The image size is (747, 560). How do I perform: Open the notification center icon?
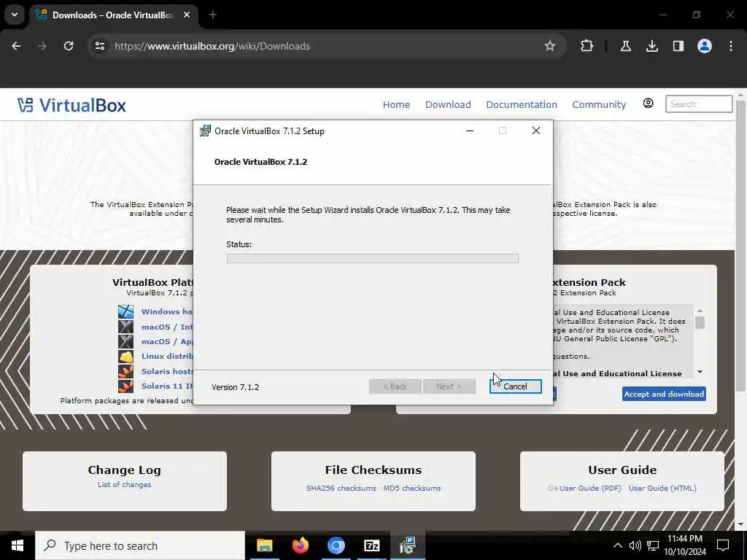click(x=723, y=545)
